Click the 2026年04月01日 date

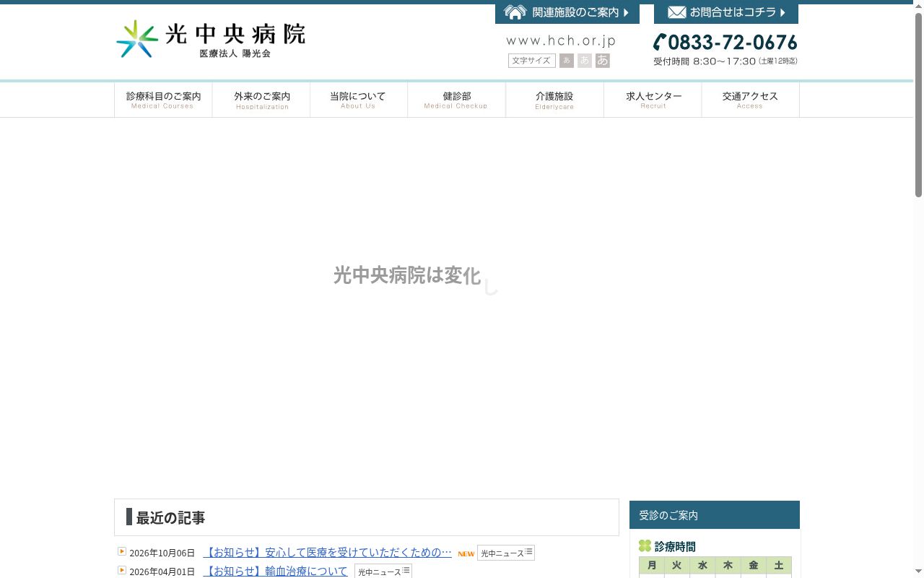coord(162,572)
